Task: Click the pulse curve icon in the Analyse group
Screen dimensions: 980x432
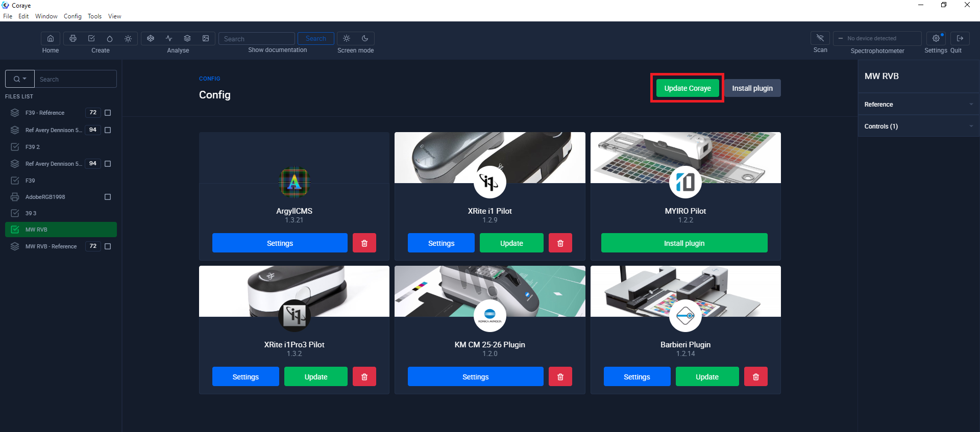Action: click(169, 39)
